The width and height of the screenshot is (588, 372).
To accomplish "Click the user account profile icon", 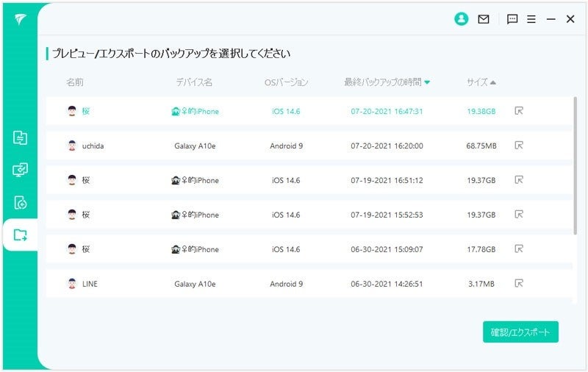I will tap(461, 19).
